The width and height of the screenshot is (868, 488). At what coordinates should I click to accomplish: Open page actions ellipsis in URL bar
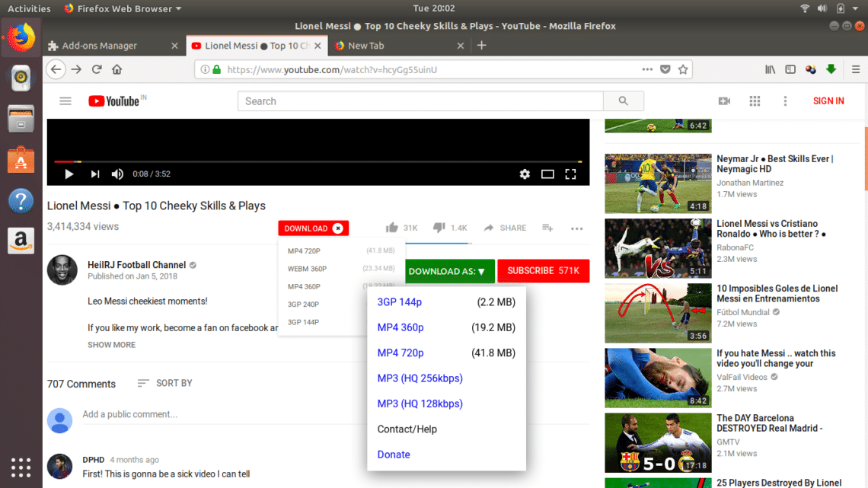click(x=647, y=69)
